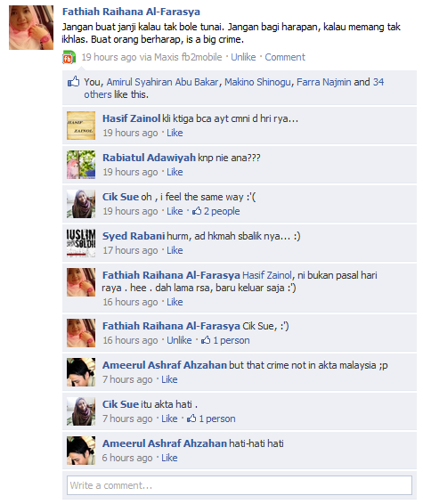Open the '1 person' likes on Fathiah's Cik Sue reply

point(225,340)
